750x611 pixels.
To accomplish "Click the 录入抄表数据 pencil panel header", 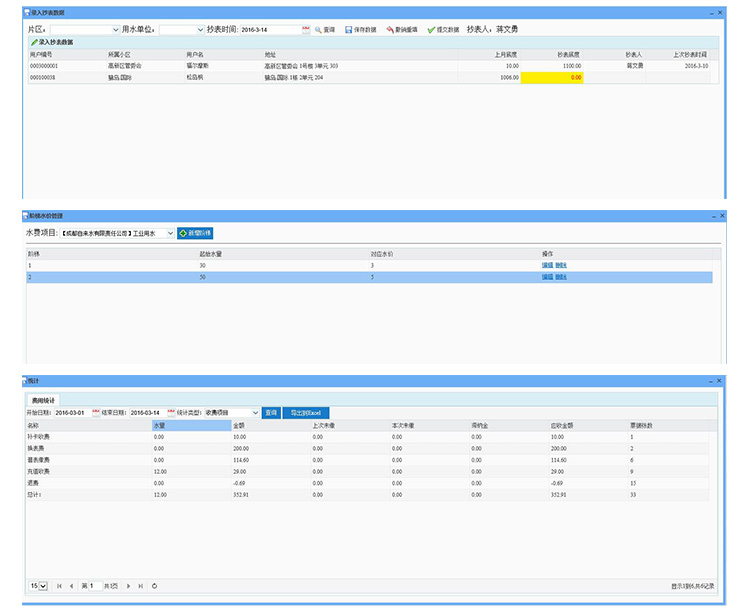I will 52,42.
